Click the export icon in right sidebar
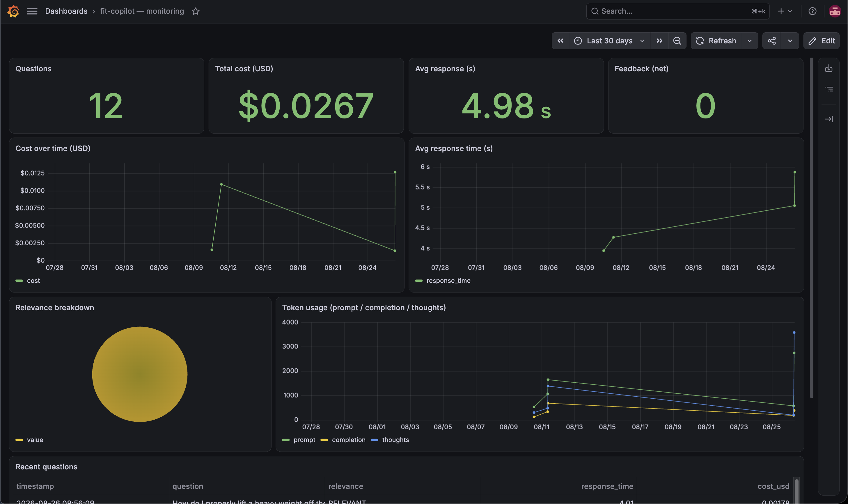848x504 pixels. 829,69
